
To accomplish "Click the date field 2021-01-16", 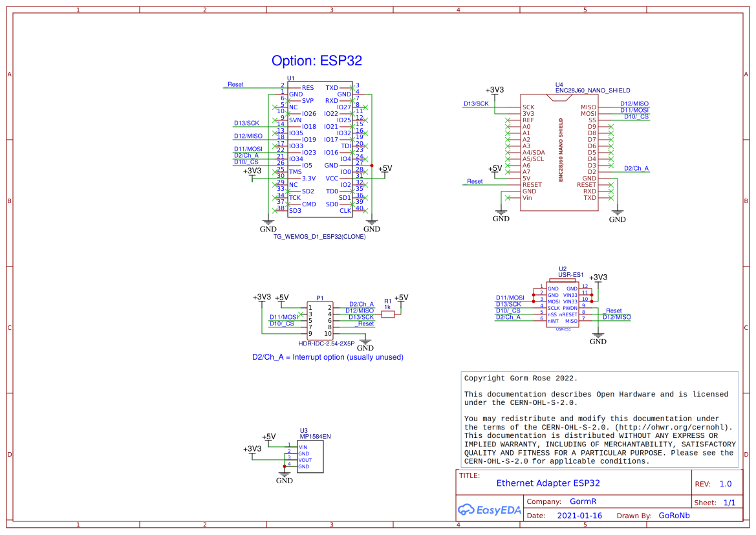I will point(579,516).
